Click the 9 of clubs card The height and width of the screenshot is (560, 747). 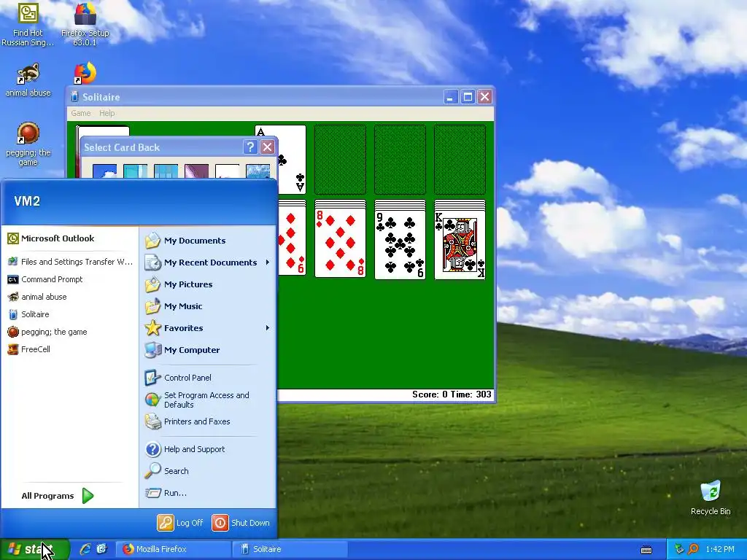click(400, 244)
